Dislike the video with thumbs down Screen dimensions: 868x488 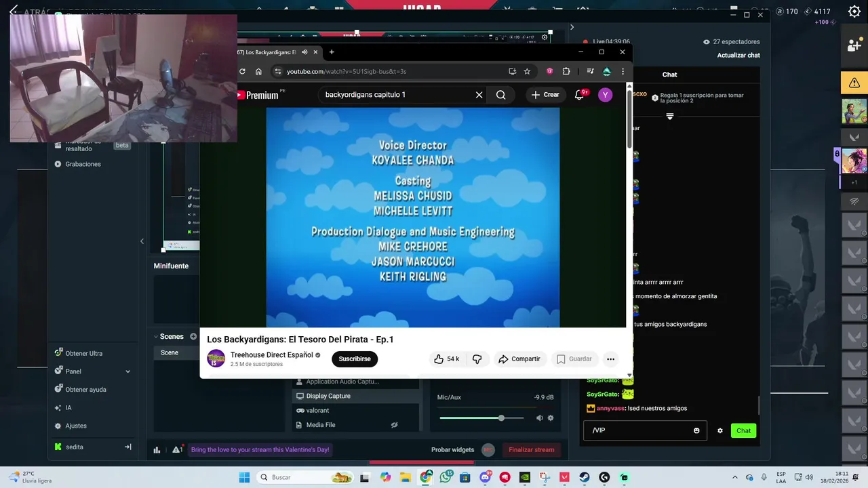click(477, 359)
